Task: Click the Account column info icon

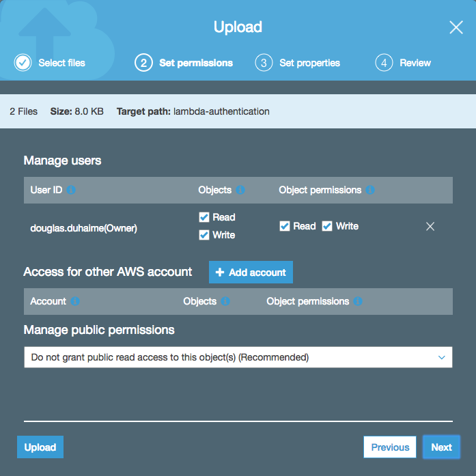Action: [75, 301]
